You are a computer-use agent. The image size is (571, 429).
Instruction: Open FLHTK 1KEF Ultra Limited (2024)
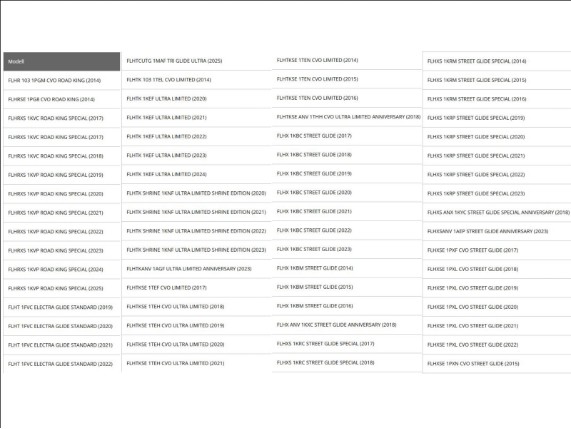point(167,175)
